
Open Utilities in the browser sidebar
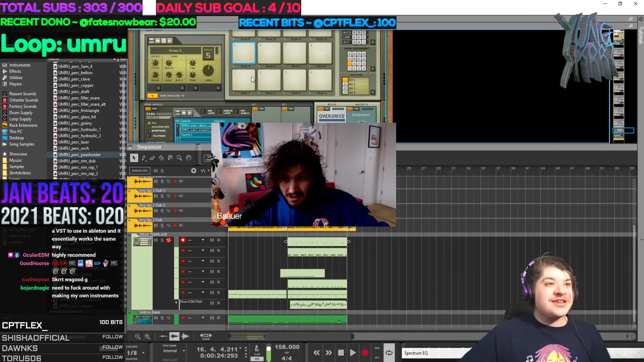pyautogui.click(x=16, y=78)
